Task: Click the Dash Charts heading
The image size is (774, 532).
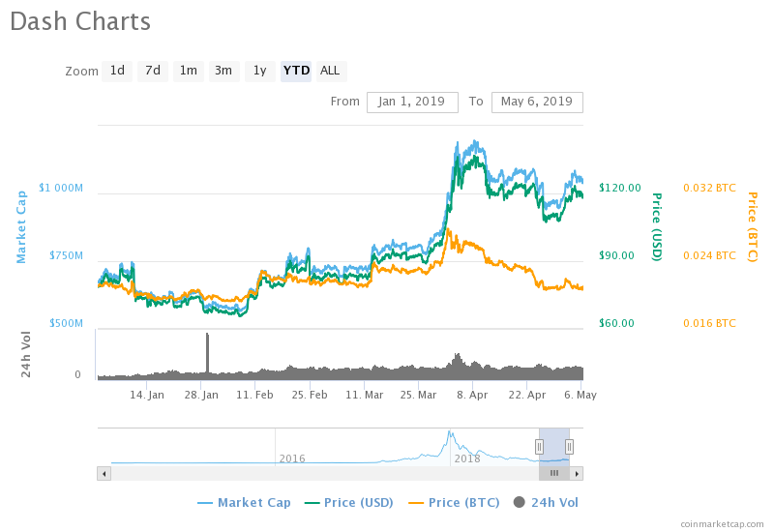Action: pos(80,21)
